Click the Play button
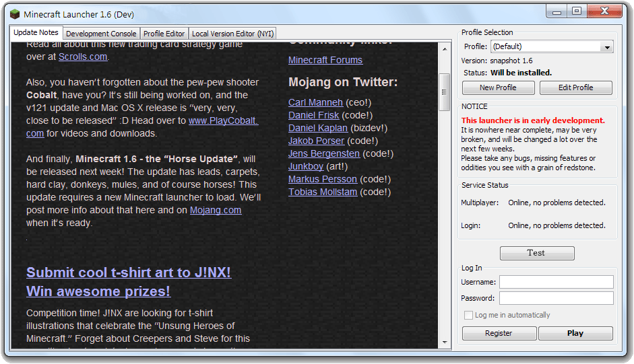634x364 pixels. (575, 333)
